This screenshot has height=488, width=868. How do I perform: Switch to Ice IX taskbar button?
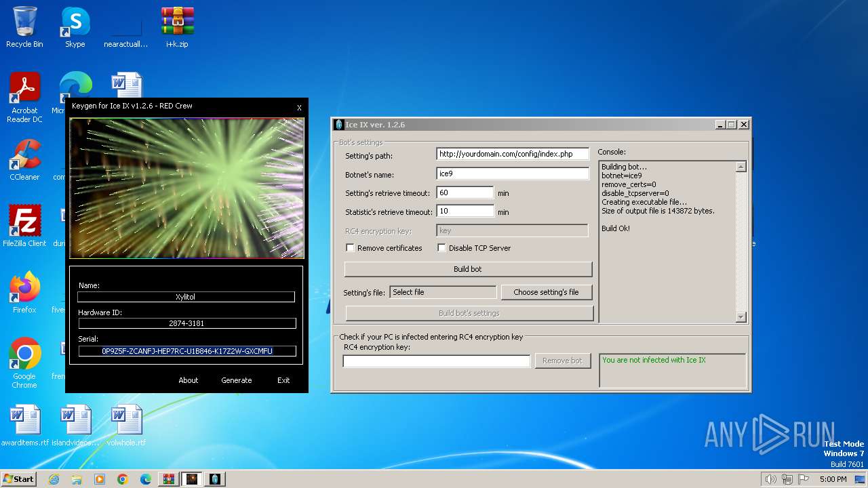point(214,479)
